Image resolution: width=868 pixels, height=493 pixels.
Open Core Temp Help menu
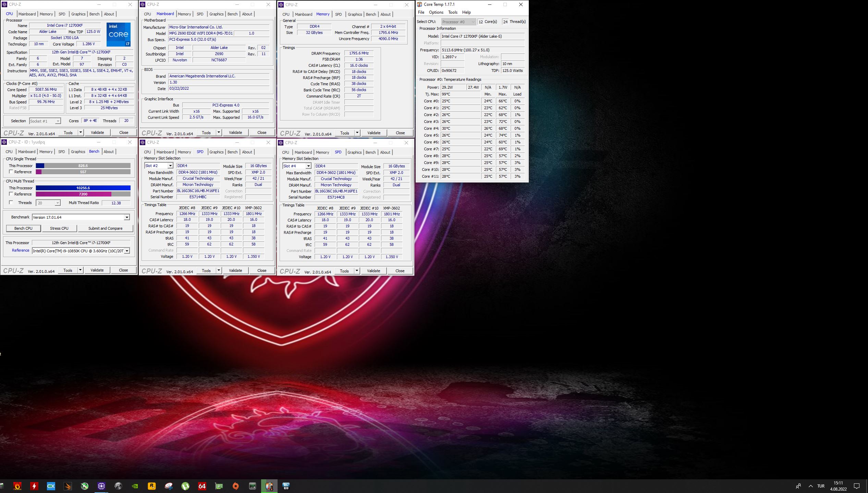466,12
